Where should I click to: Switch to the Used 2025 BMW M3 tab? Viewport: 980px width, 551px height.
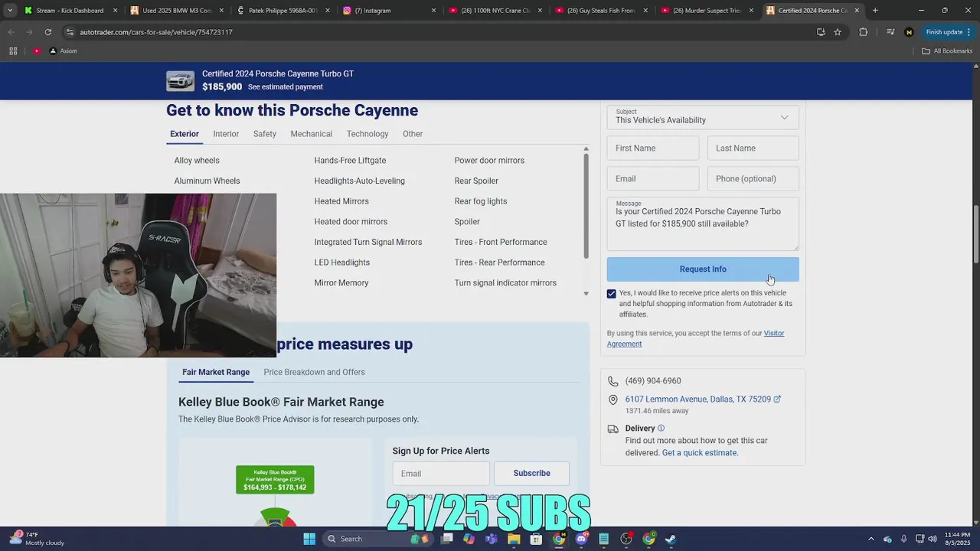[x=175, y=11]
